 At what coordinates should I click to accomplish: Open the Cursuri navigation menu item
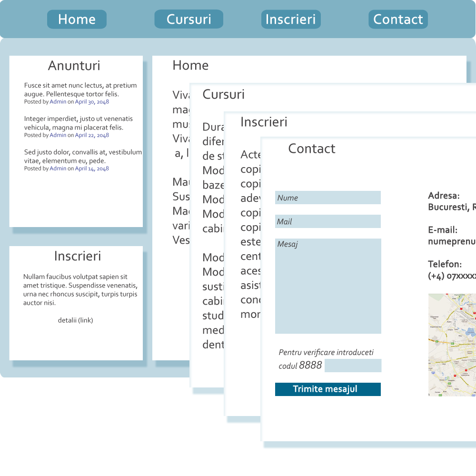click(x=188, y=20)
